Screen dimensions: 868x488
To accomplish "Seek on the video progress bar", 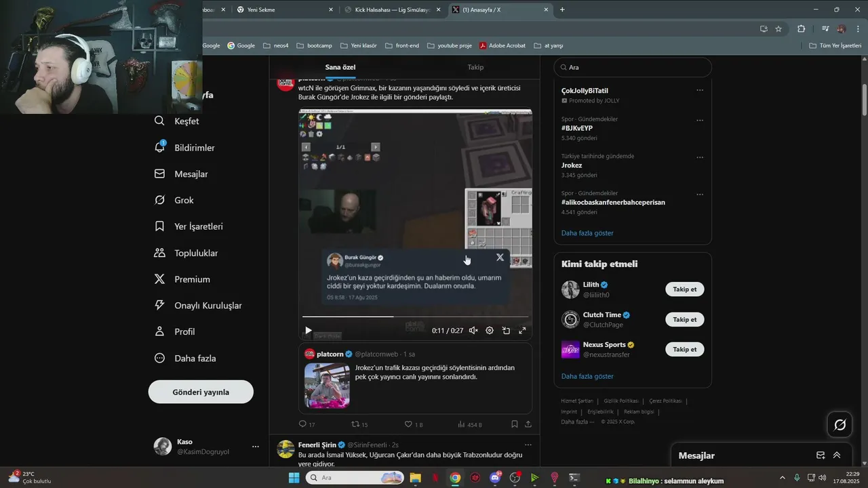I will [x=415, y=317].
